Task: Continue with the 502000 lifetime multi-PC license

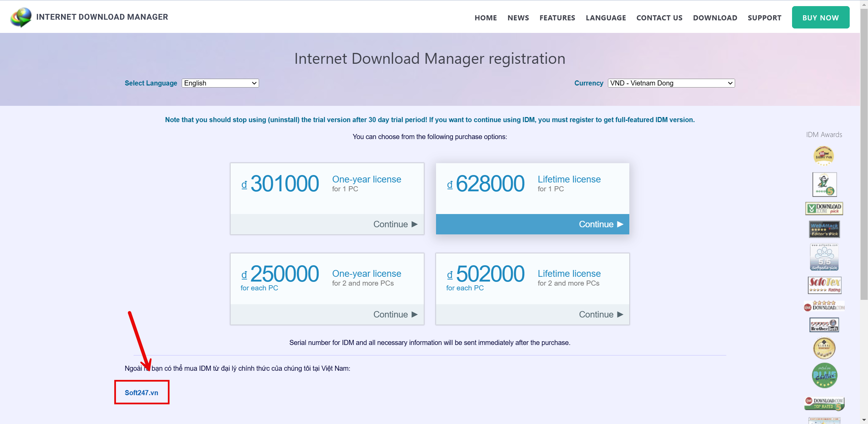Action: point(533,314)
